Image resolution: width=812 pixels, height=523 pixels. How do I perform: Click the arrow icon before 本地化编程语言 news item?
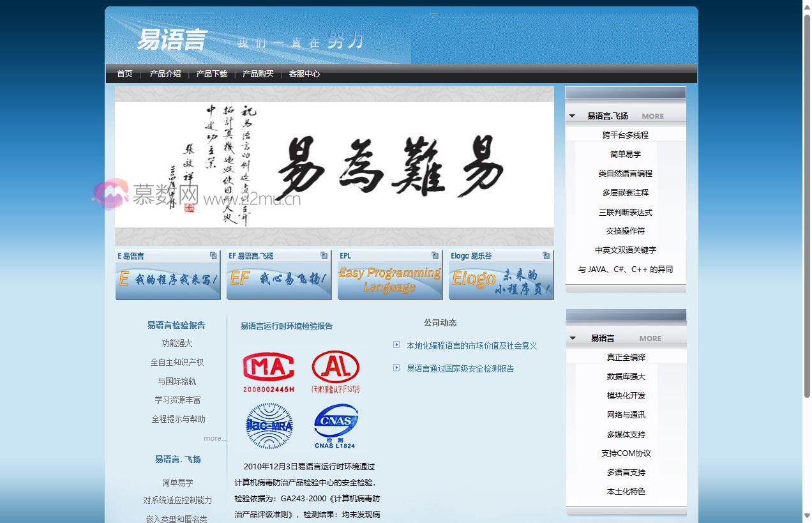(x=396, y=345)
